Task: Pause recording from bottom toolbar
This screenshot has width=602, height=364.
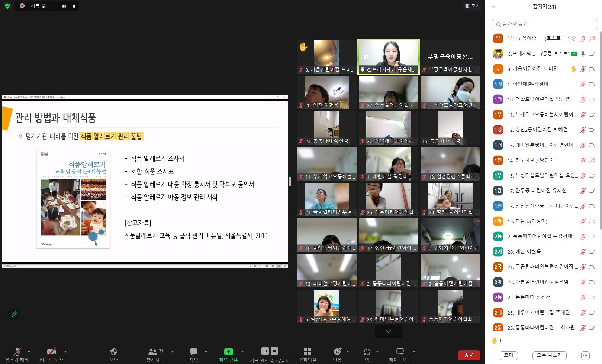Action: click(x=265, y=351)
